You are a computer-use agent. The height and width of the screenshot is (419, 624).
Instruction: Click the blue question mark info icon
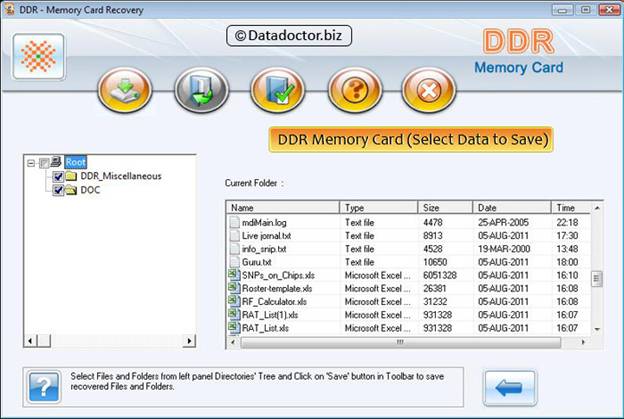tap(44, 387)
